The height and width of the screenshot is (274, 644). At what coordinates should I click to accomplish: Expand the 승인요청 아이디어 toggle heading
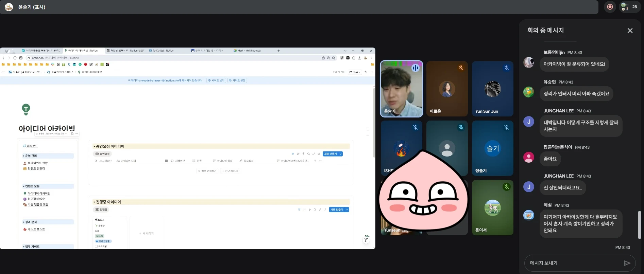[x=94, y=146]
